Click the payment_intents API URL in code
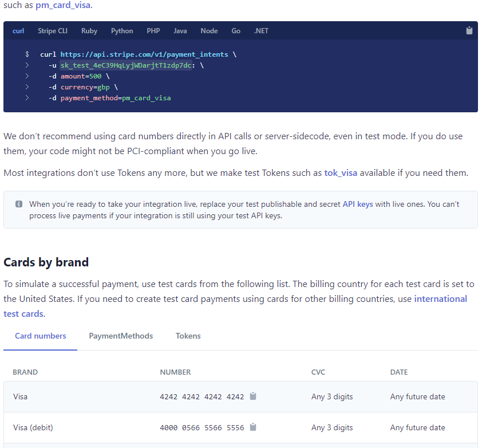This screenshot has width=482, height=448. [144, 54]
